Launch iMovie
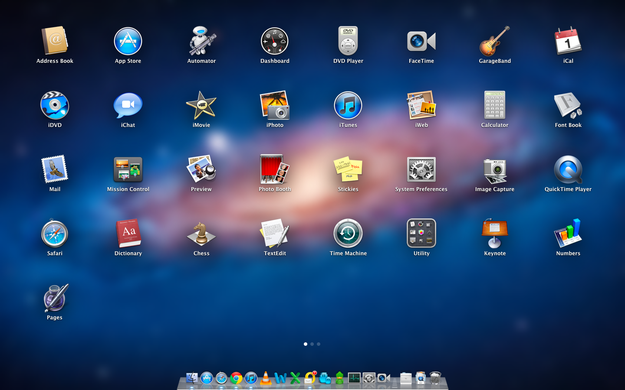This screenshot has width=625, height=390. (x=201, y=105)
